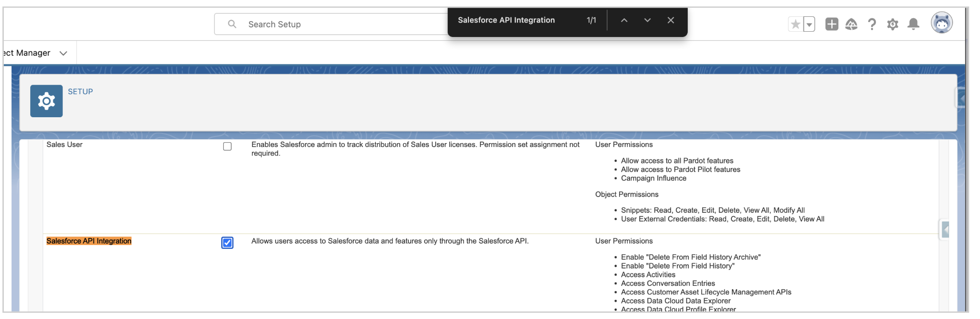Click the blue Setup gear tile
The image size is (980, 319).
tap(47, 101)
